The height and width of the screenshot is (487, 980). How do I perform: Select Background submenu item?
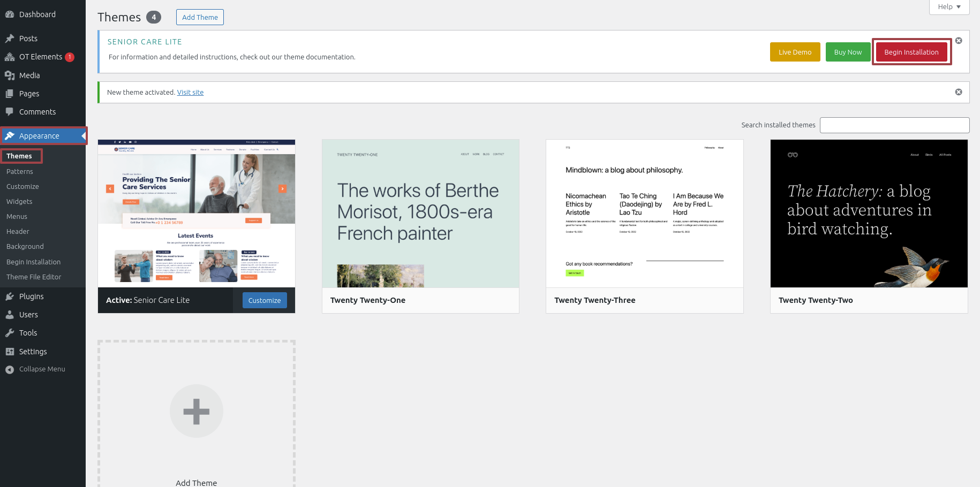tap(25, 246)
